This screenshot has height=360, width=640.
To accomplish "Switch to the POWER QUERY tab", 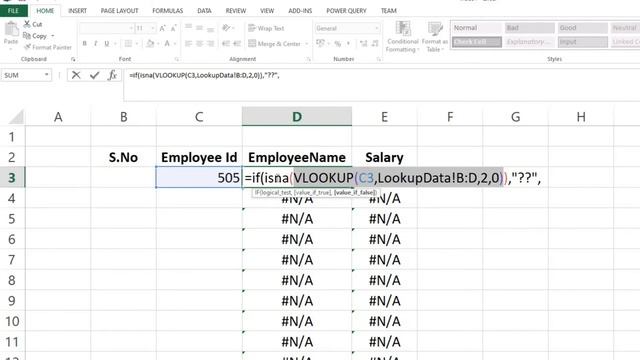I will tap(346, 11).
